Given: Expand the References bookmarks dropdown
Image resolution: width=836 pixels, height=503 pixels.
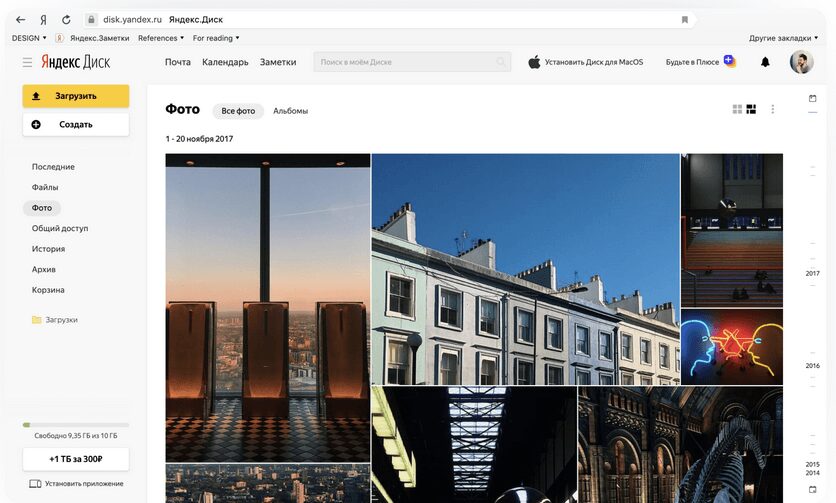Looking at the screenshot, I should point(161,38).
